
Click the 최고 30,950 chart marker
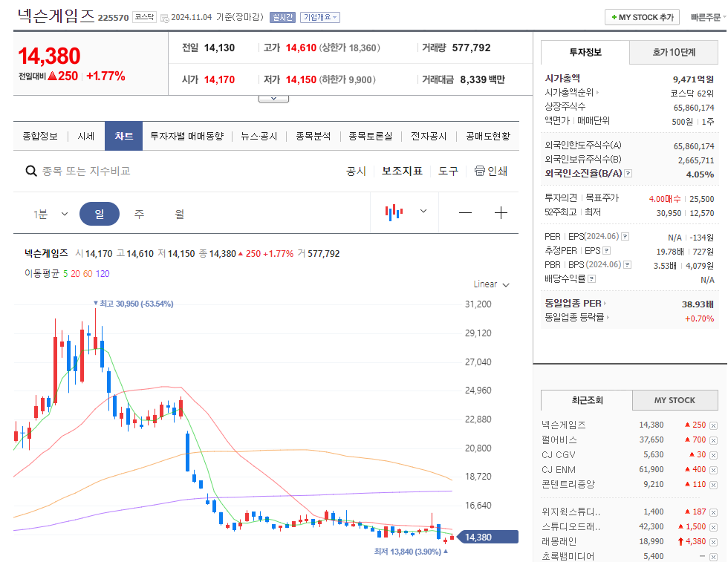point(133,304)
